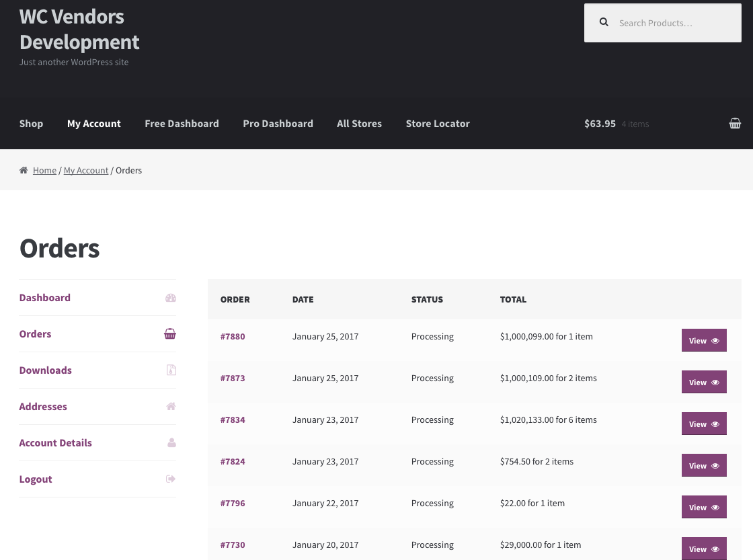
Task: Click date January 20, 2017
Action: click(325, 545)
